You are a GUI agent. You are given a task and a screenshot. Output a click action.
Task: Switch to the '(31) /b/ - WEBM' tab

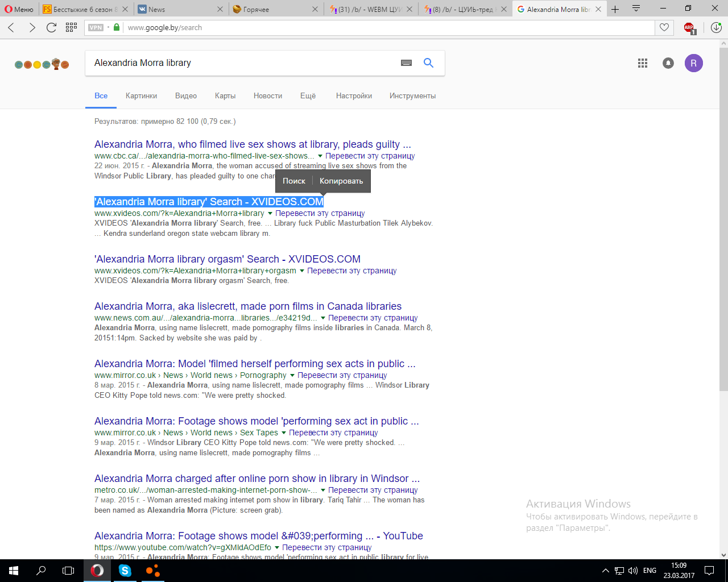pyautogui.click(x=371, y=9)
